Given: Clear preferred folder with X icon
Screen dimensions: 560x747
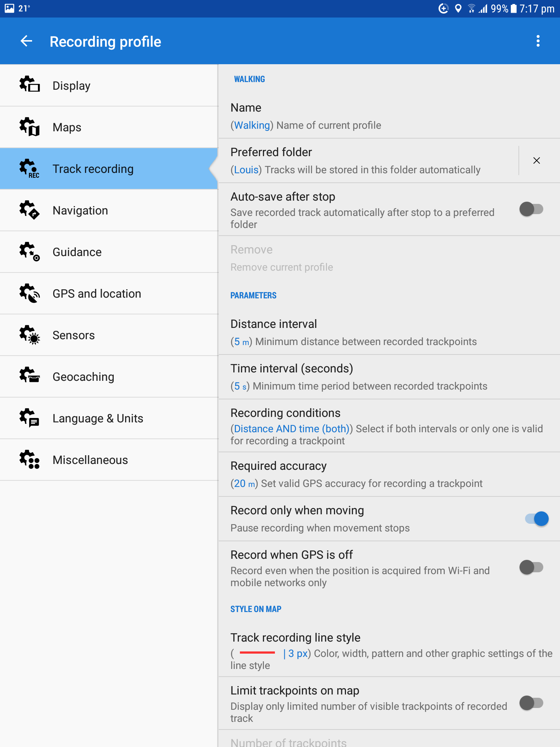Looking at the screenshot, I should point(537,160).
